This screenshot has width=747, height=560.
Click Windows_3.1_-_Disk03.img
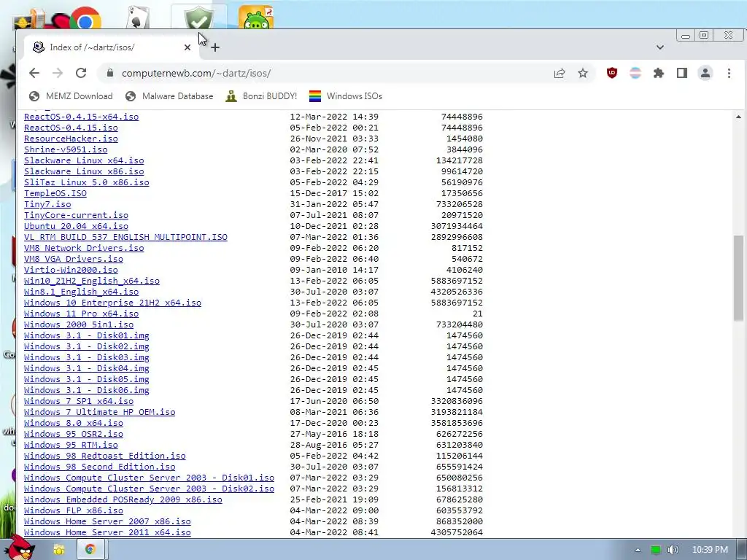pyautogui.click(x=87, y=357)
